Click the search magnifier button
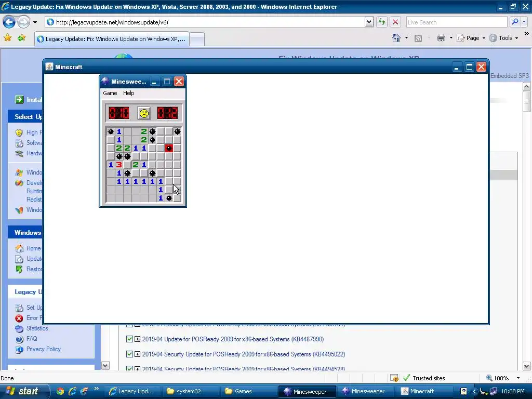The image size is (532, 399). pyautogui.click(x=515, y=22)
